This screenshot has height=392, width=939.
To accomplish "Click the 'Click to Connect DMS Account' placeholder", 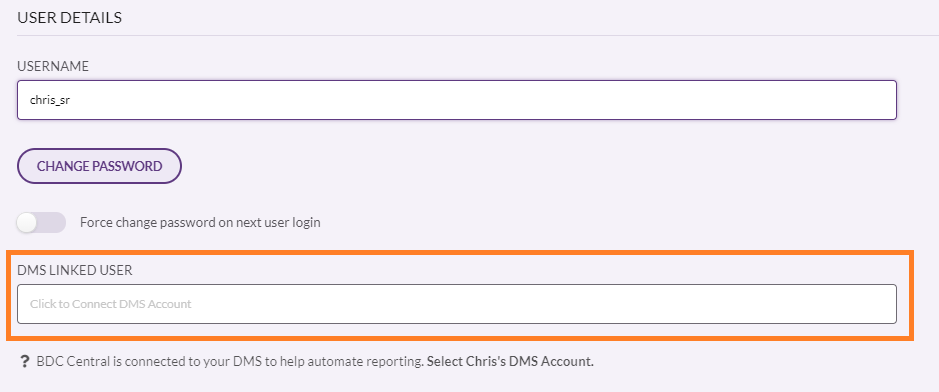I will 111,304.
